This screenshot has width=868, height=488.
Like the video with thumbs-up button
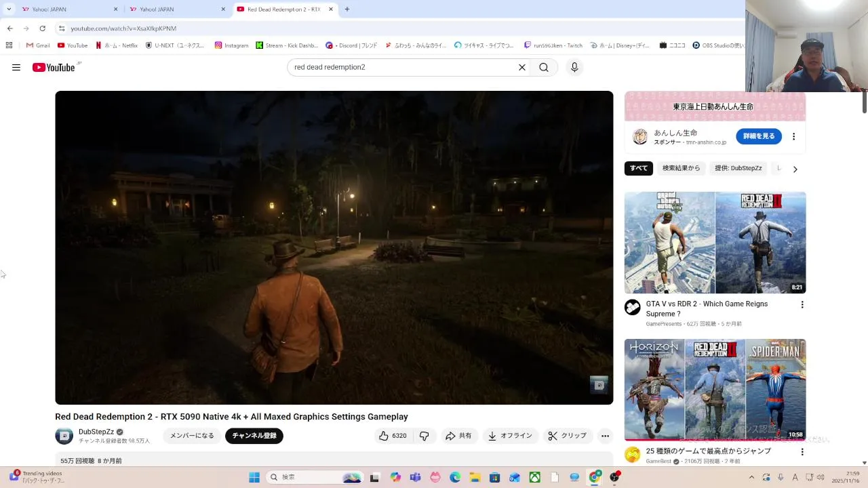coord(393,436)
